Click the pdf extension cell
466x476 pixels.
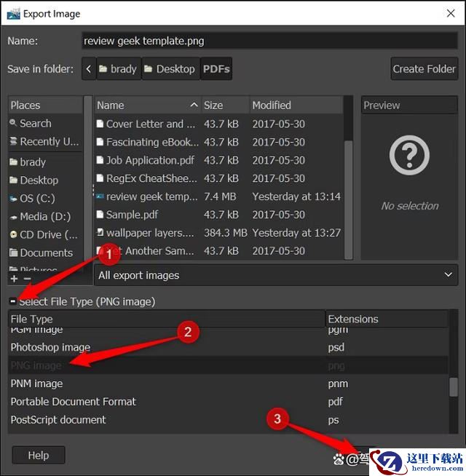tap(335, 402)
